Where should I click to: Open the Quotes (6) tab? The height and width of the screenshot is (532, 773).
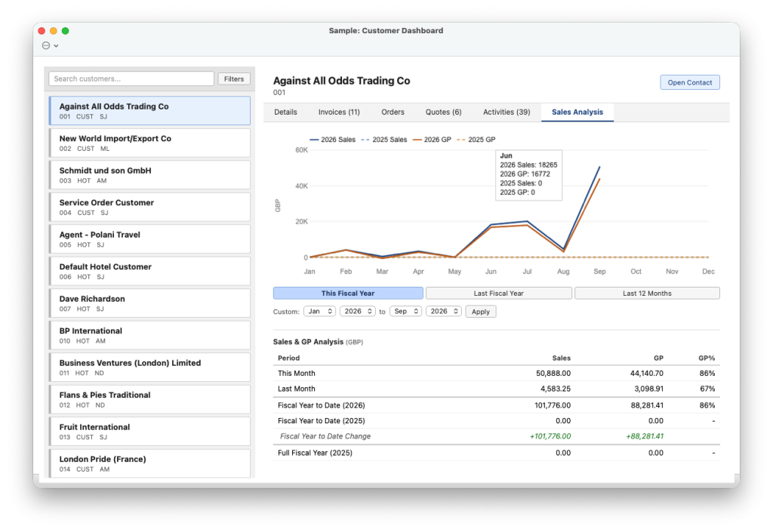pyautogui.click(x=443, y=112)
